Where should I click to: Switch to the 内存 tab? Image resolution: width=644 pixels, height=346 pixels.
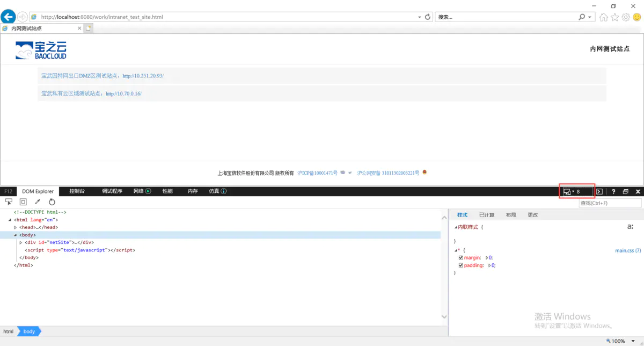(x=193, y=191)
